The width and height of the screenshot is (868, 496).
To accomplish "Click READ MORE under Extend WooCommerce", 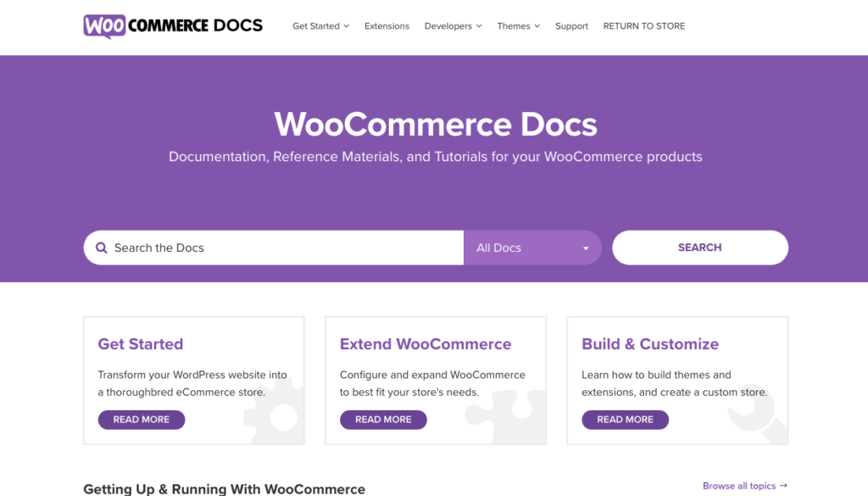I will tap(383, 420).
